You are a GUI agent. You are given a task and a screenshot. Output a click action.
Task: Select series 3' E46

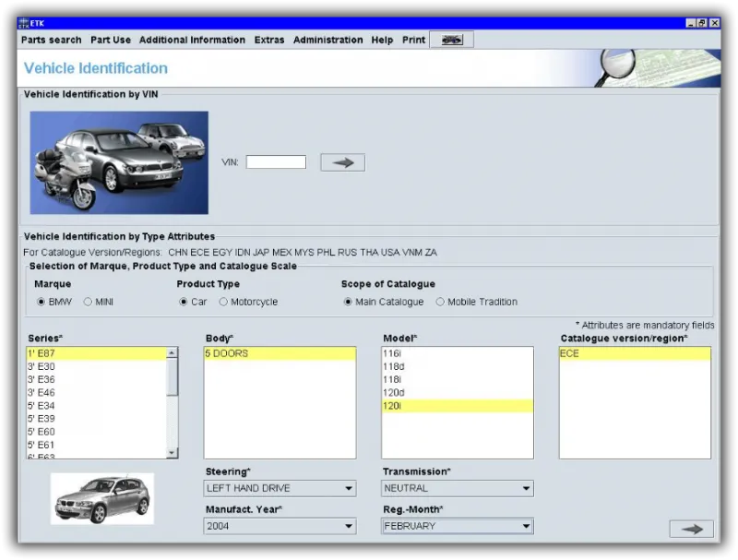tap(97, 392)
